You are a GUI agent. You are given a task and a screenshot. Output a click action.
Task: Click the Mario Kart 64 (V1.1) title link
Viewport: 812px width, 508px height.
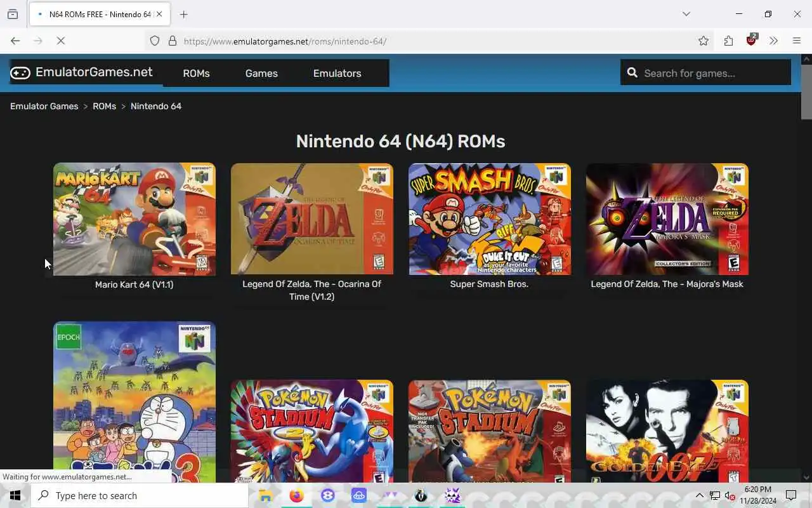tap(134, 284)
